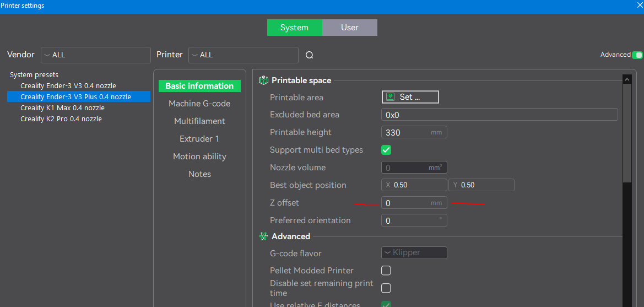Expand the G-code flavor Klipper dropdown
The width and height of the screenshot is (644, 307).
414,252
